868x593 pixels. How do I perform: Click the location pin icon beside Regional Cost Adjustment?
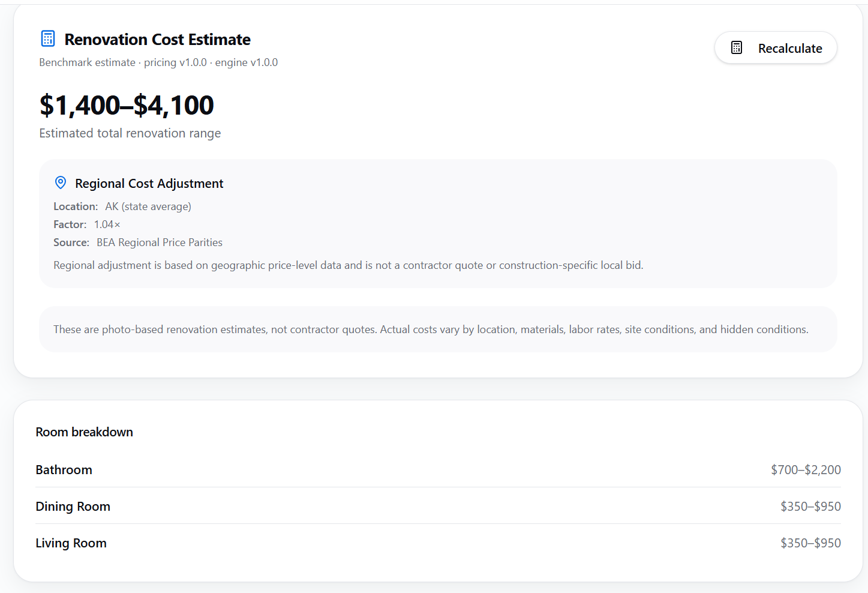[61, 182]
